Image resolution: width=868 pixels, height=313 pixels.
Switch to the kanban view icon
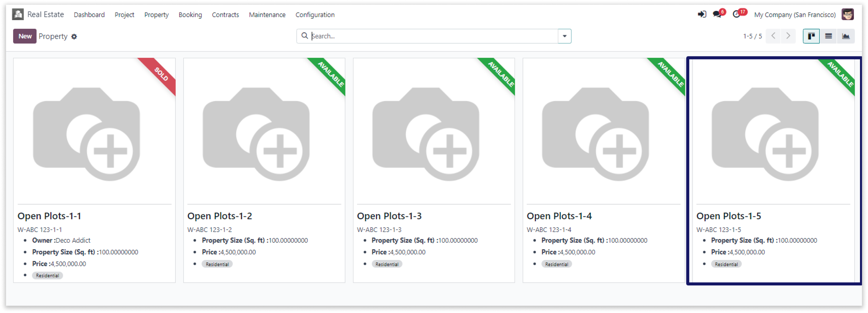811,36
